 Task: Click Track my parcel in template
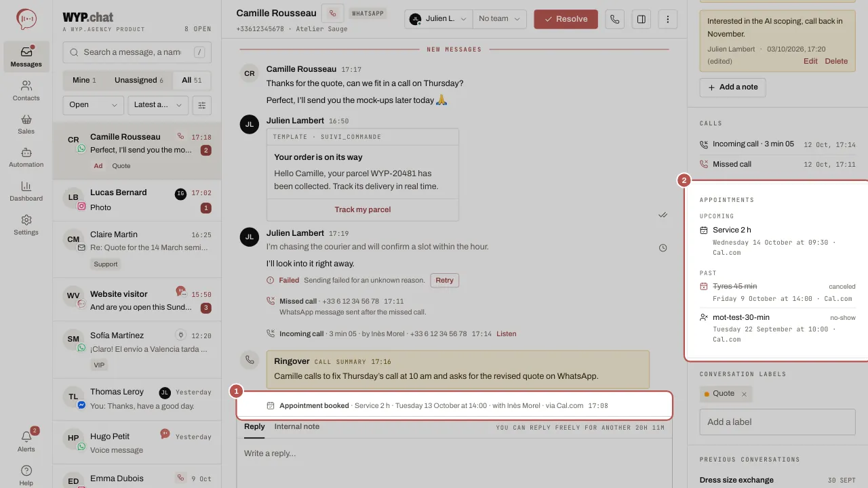point(363,209)
